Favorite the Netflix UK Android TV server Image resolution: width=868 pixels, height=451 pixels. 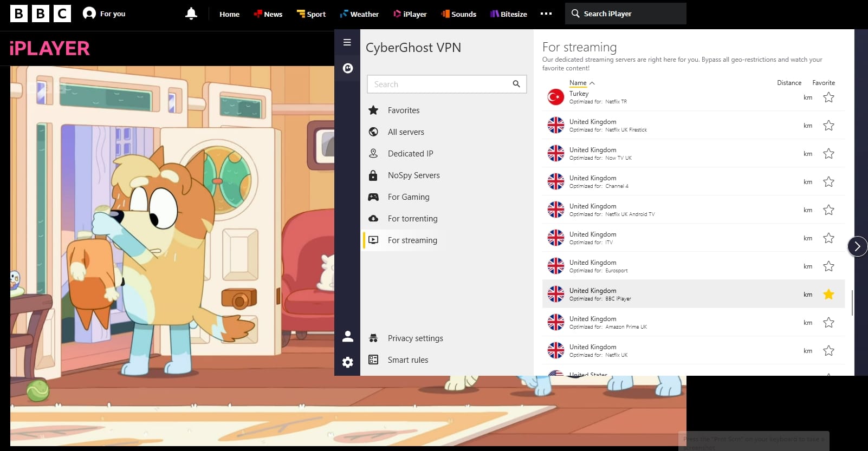coord(828,210)
